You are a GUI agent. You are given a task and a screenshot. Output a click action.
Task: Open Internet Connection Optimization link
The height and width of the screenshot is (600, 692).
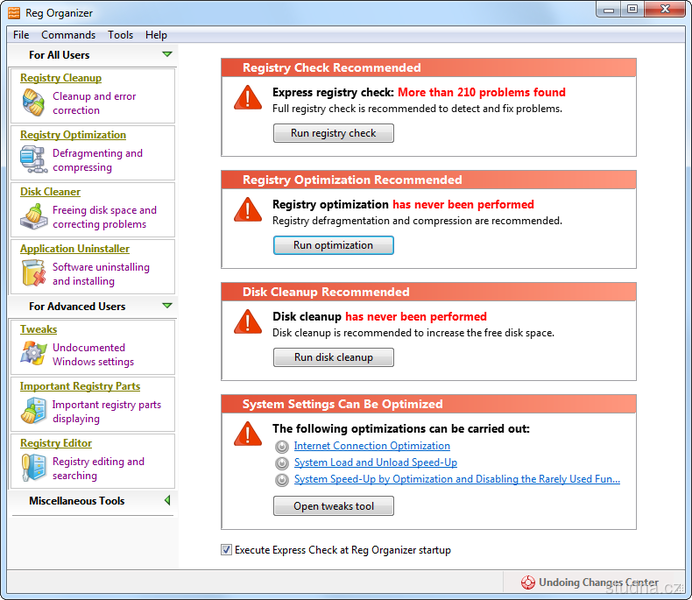click(x=372, y=446)
